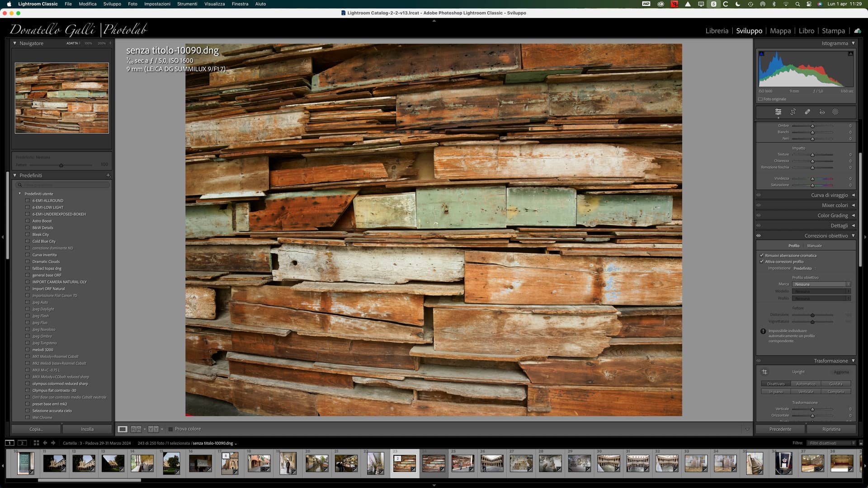Switch to the Libreria module

click(717, 31)
